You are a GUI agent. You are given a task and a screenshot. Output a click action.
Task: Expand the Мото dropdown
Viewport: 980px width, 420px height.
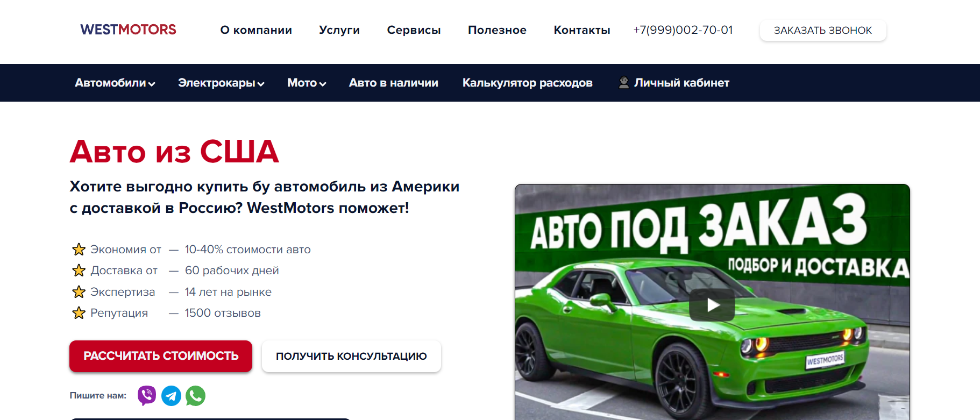(307, 83)
